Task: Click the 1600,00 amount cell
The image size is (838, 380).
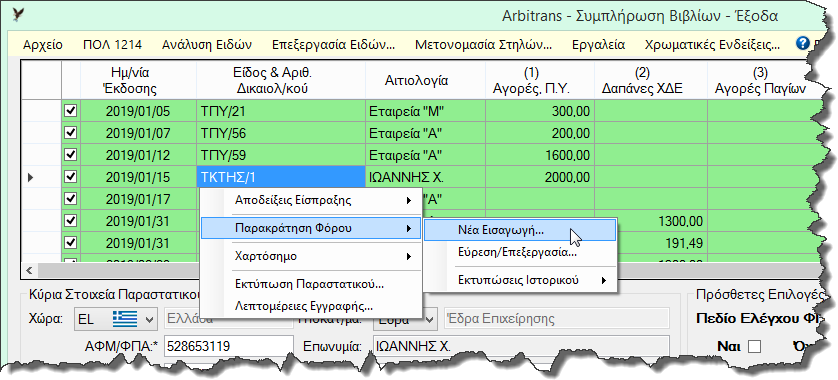Action: point(540,155)
